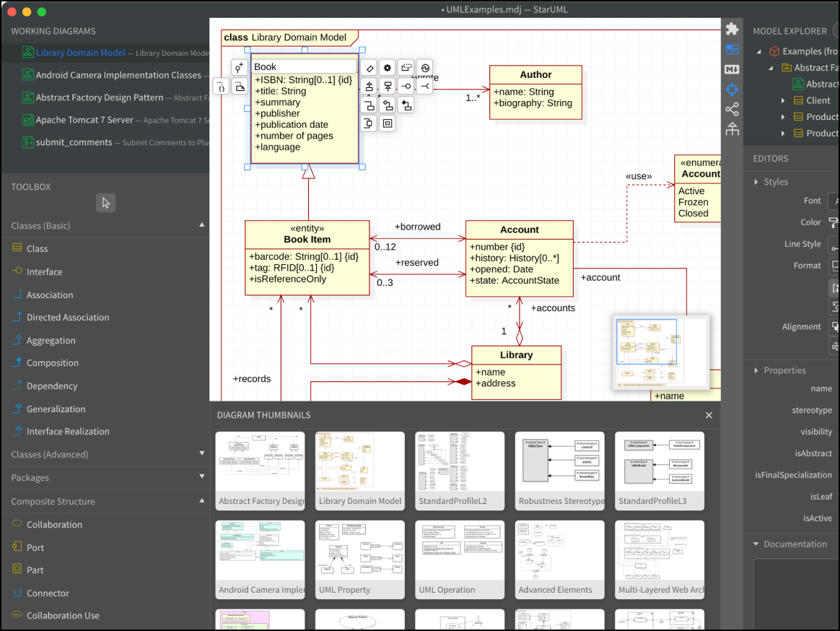Open the UML Property diagram thumbnail
The width and height of the screenshot is (840, 631).
coord(359,560)
